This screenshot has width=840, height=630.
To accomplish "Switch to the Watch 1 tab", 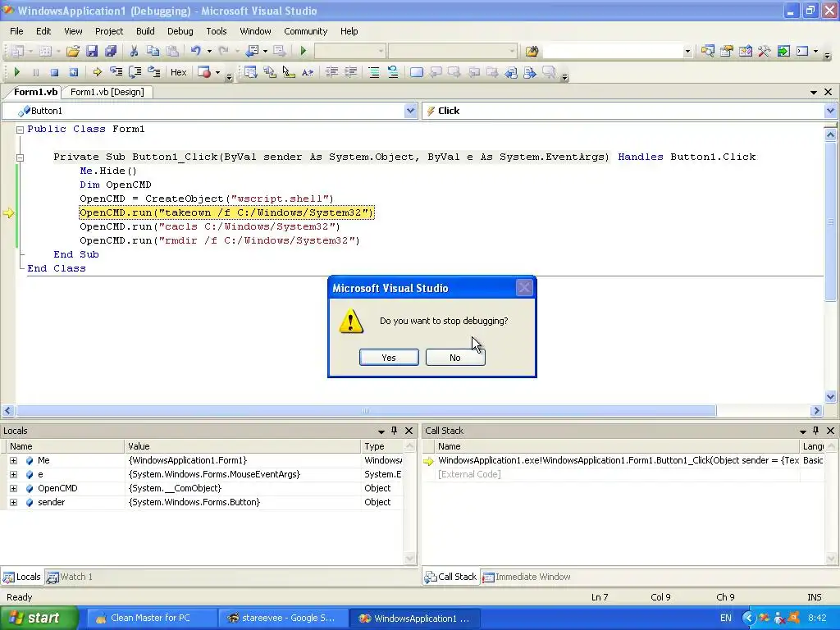I will point(70,577).
